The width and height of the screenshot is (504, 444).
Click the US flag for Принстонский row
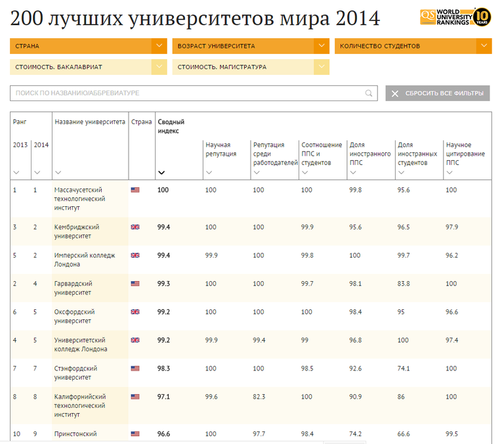pyautogui.click(x=135, y=434)
